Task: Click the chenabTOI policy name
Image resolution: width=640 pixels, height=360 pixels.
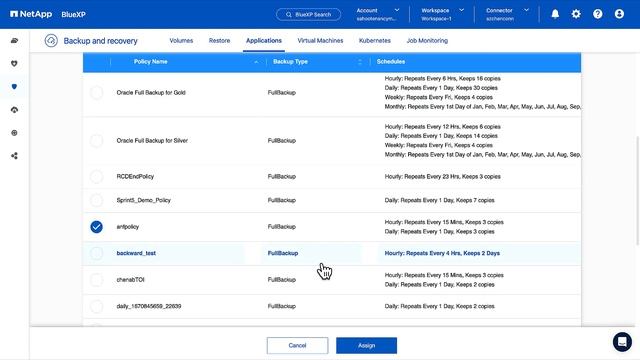Action: point(130,280)
